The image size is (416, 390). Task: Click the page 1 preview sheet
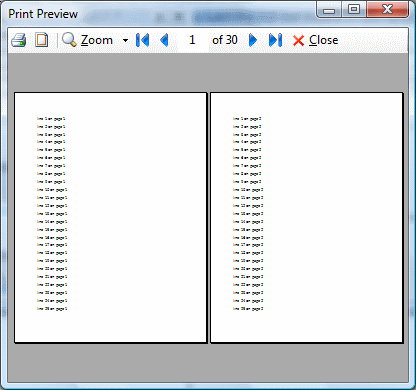click(110, 217)
